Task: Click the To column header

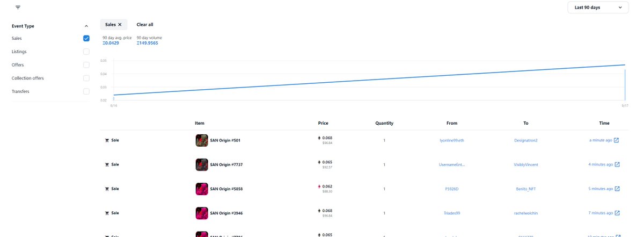Action: 525,123
